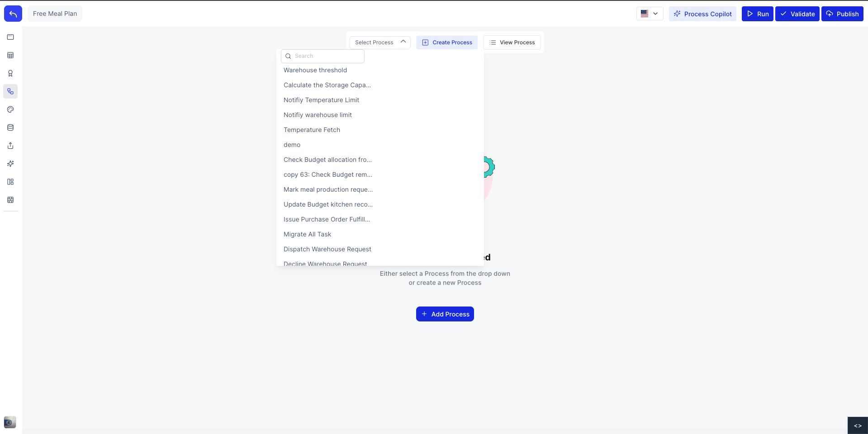Click the Add Process button
The height and width of the screenshot is (434, 868).
[x=445, y=314]
